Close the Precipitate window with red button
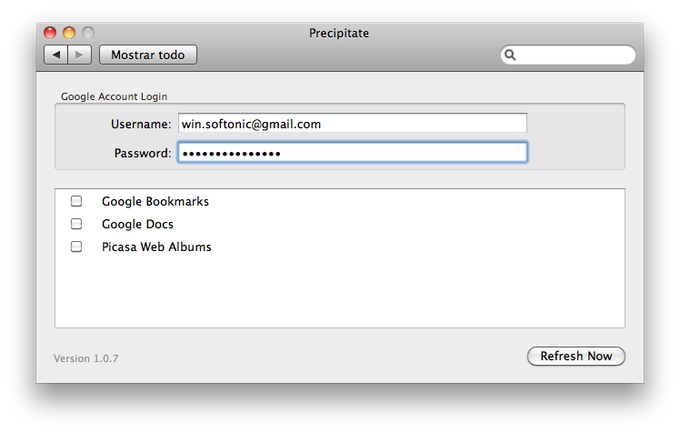 tap(50, 33)
